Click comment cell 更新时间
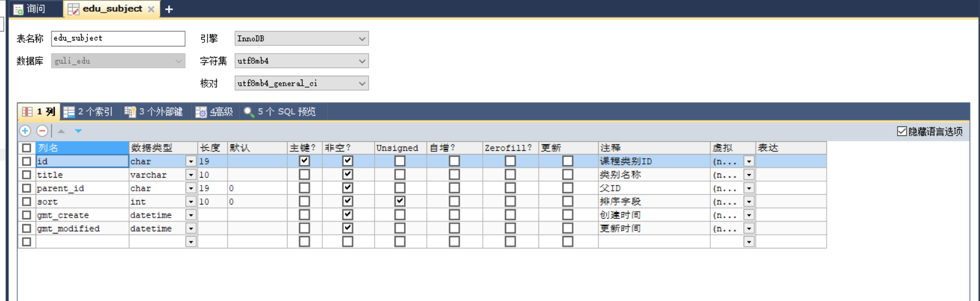The height and width of the screenshot is (301, 980). point(654,228)
